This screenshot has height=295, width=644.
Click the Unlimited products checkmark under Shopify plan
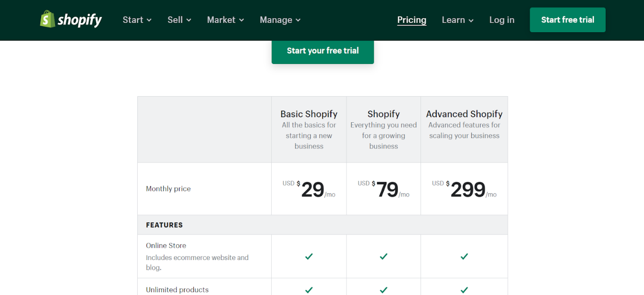[x=384, y=290]
